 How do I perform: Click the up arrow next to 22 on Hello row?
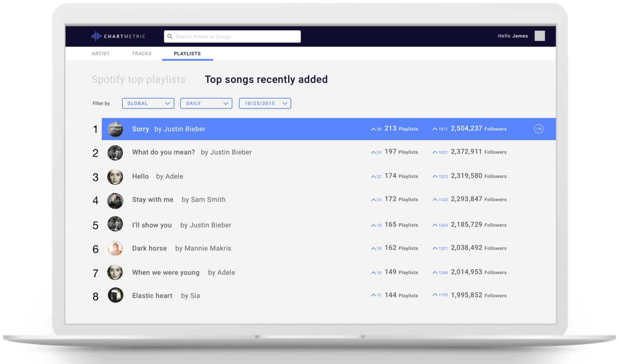373,177
